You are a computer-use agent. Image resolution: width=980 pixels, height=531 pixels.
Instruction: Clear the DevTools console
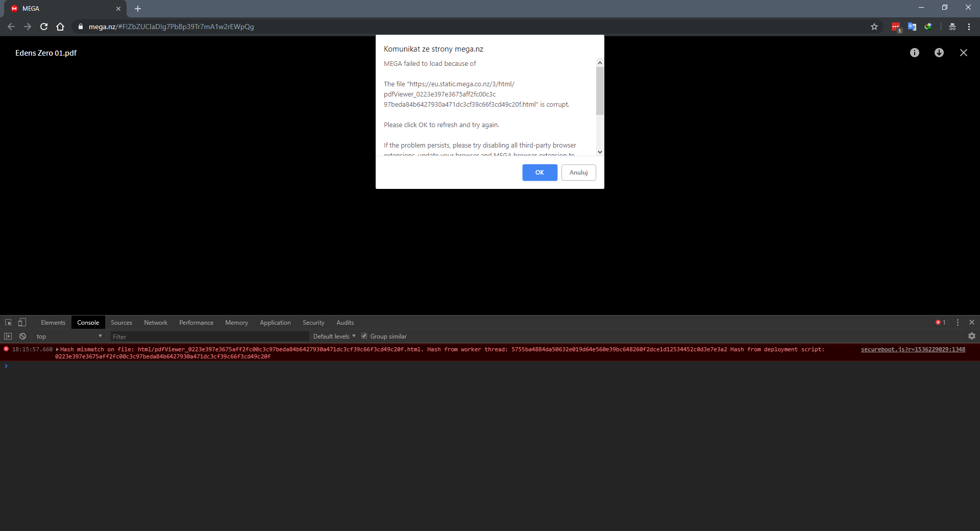coord(23,336)
